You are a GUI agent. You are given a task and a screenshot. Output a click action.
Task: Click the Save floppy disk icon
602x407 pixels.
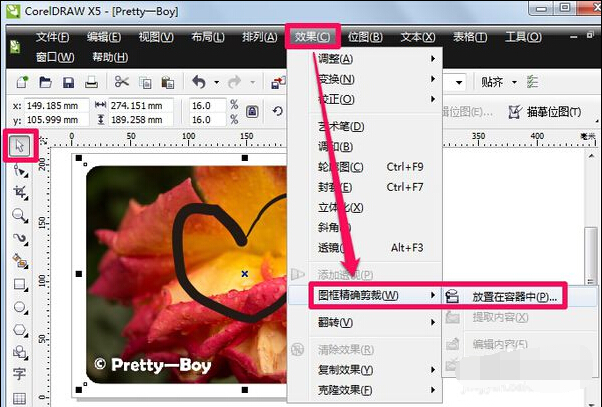point(68,82)
